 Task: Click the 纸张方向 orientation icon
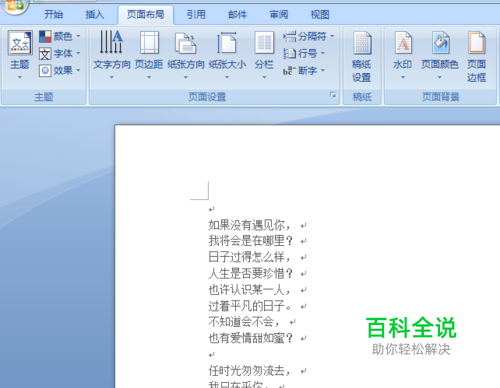(x=185, y=43)
